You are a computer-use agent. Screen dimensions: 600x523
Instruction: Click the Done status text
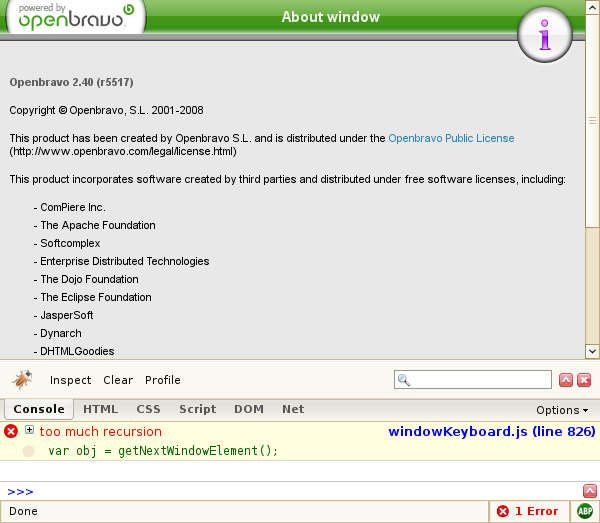point(23,511)
